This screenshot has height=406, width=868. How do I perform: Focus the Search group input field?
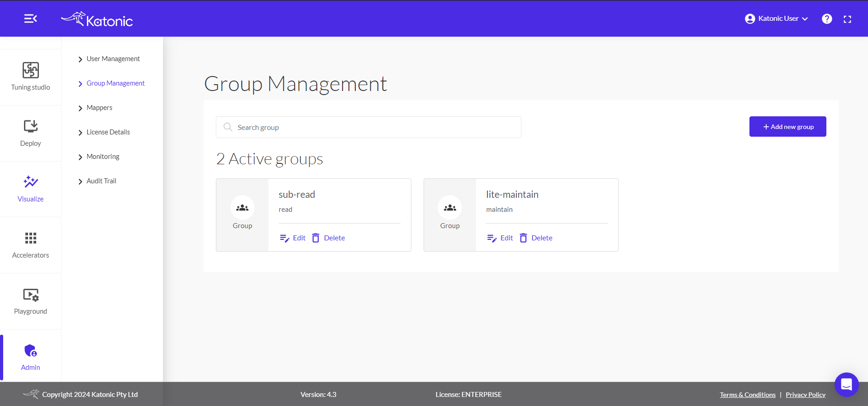368,127
